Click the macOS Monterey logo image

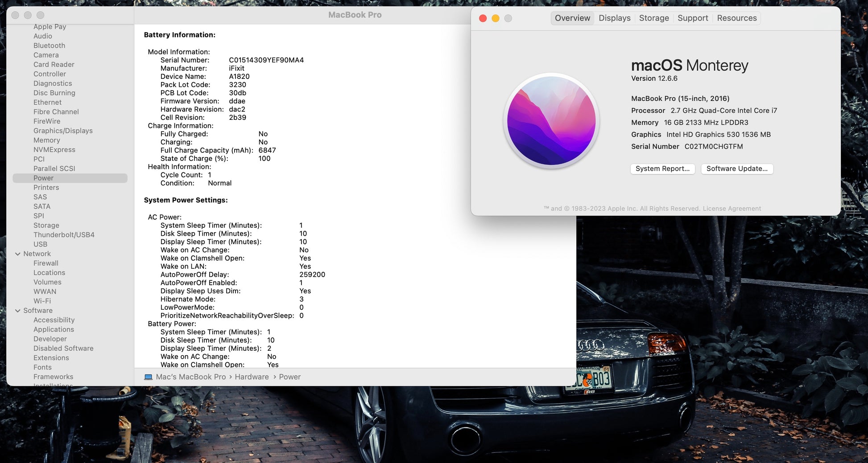tap(551, 121)
